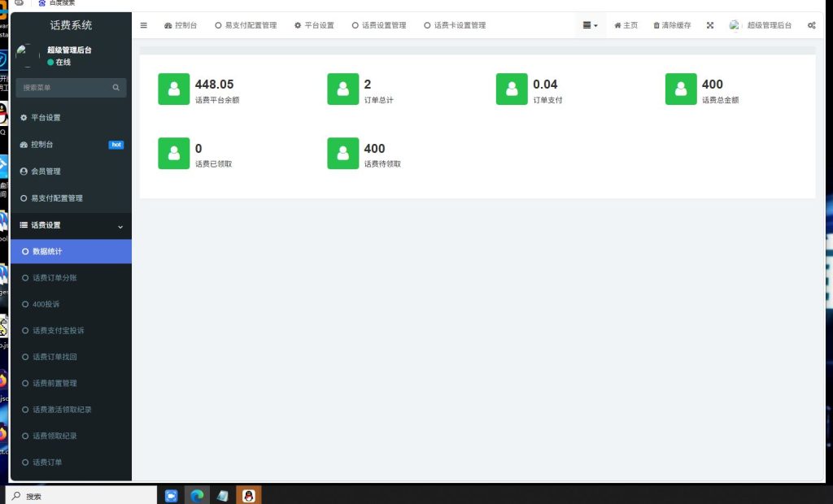
Task: Open 话费前置管理 submenu item
Action: point(72,383)
